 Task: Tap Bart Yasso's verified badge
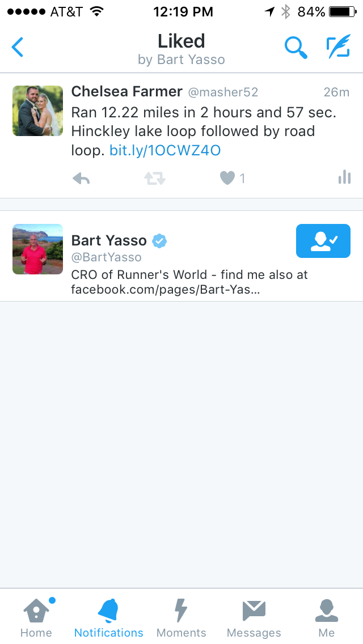point(159,241)
